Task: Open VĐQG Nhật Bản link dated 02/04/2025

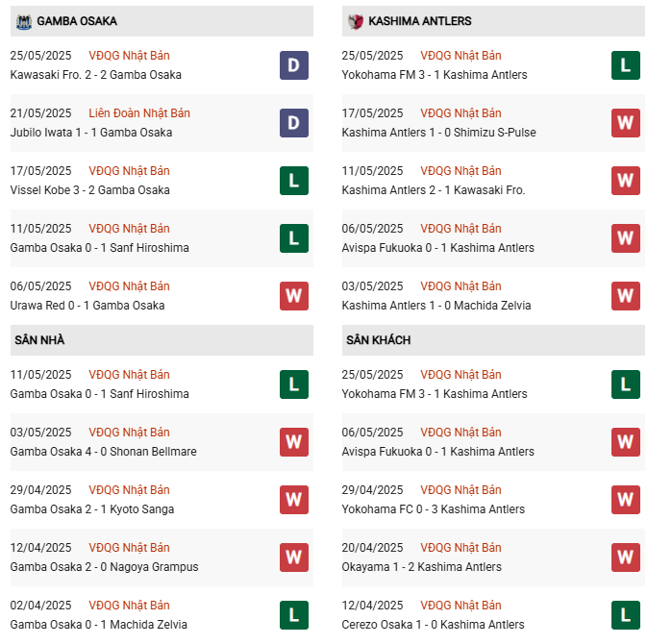Action: (129, 606)
